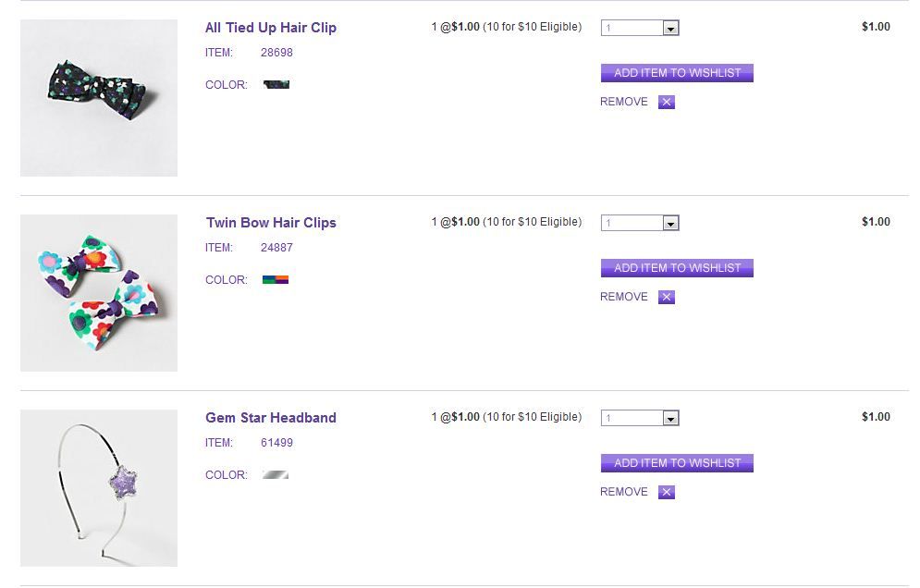Screen dimensions: 920x588
Task: Click the X icon to remove All Tied Up Hair Clip
Action: (667, 103)
